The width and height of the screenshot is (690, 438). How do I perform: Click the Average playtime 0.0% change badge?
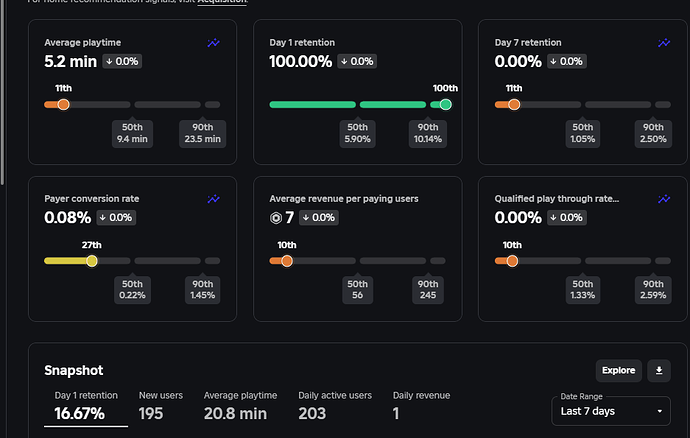pyautogui.click(x=122, y=61)
